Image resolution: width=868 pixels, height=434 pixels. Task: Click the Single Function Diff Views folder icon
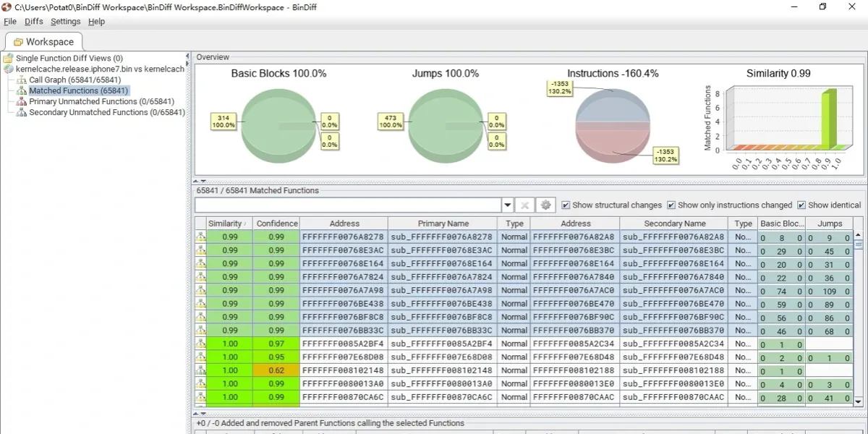8,59
